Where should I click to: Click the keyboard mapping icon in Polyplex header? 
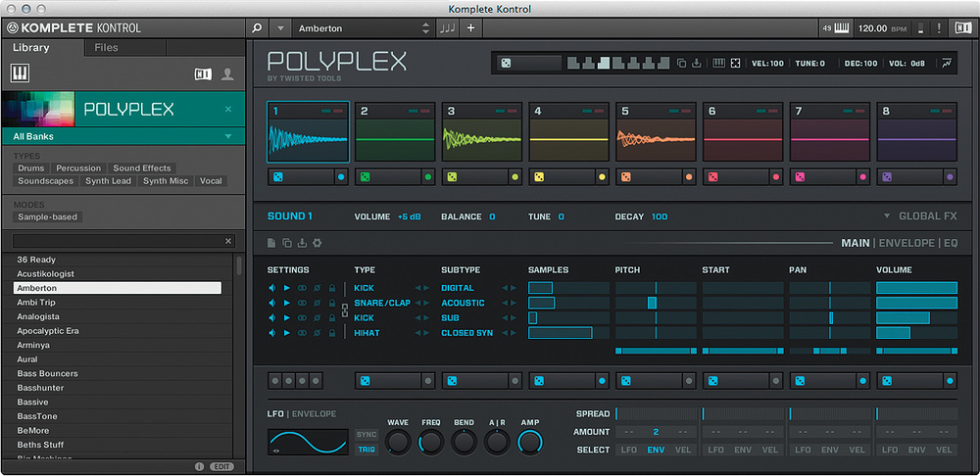(718, 63)
